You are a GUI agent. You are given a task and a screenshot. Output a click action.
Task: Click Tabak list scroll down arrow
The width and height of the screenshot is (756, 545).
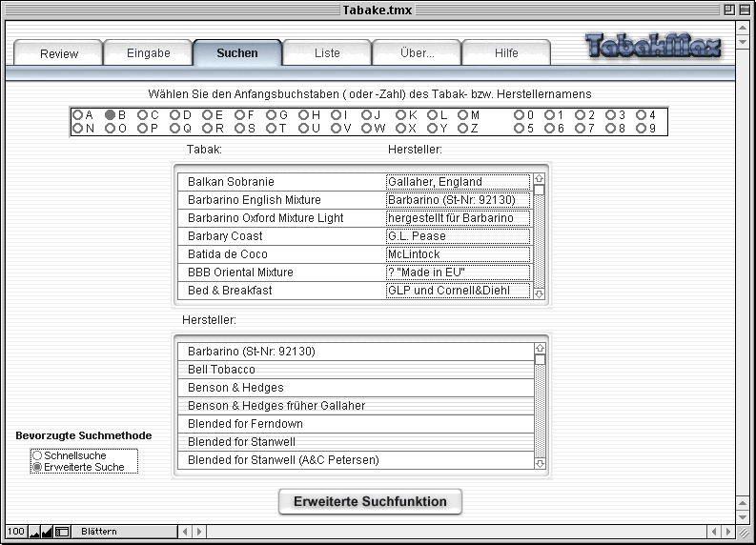tap(539, 293)
